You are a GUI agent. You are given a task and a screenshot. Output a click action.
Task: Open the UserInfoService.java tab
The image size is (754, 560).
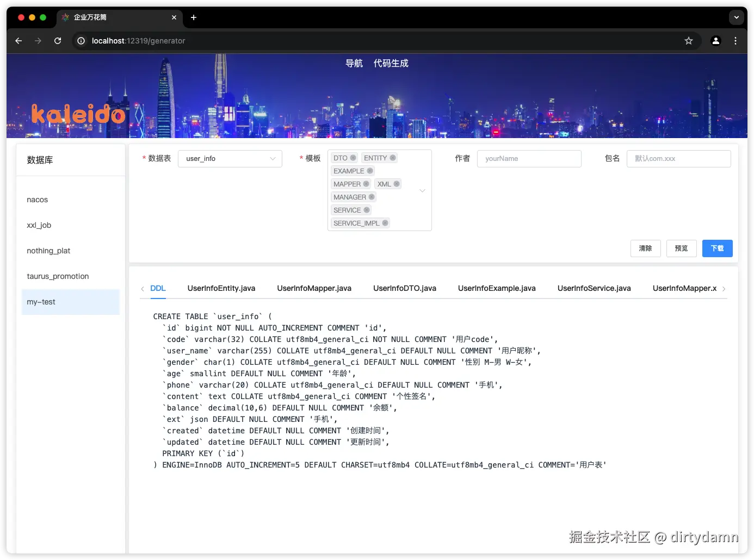pos(594,288)
